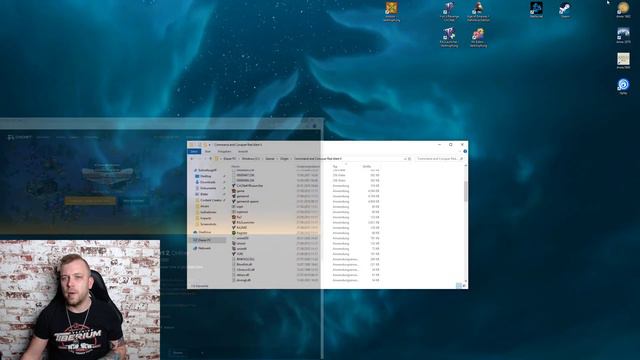Open the RA2Launcher Verknüpfung desktop shortcut
Screen dimensions: 640x360
point(449,38)
